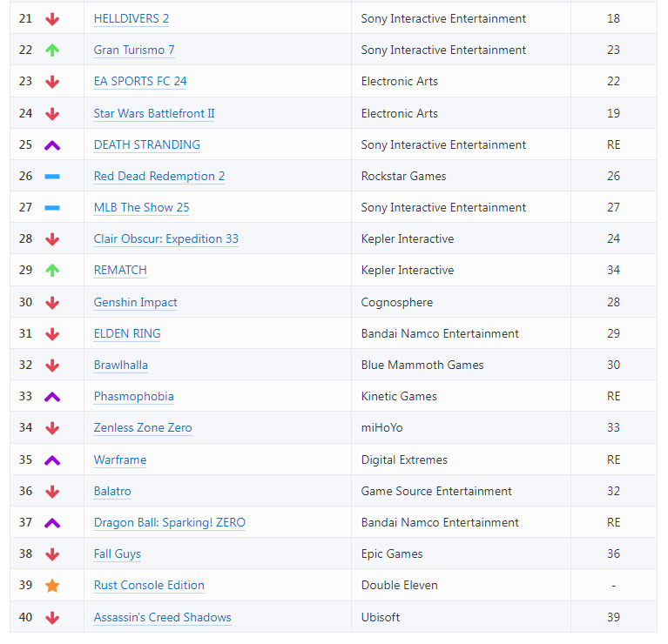Open the Red Dead Redemption 2 link
The image size is (668, 644).
[x=159, y=176]
